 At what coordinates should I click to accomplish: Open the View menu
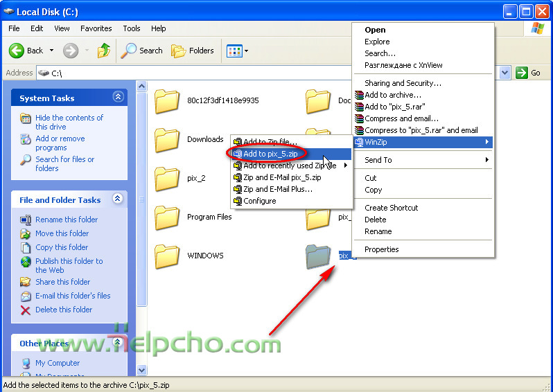pos(62,28)
